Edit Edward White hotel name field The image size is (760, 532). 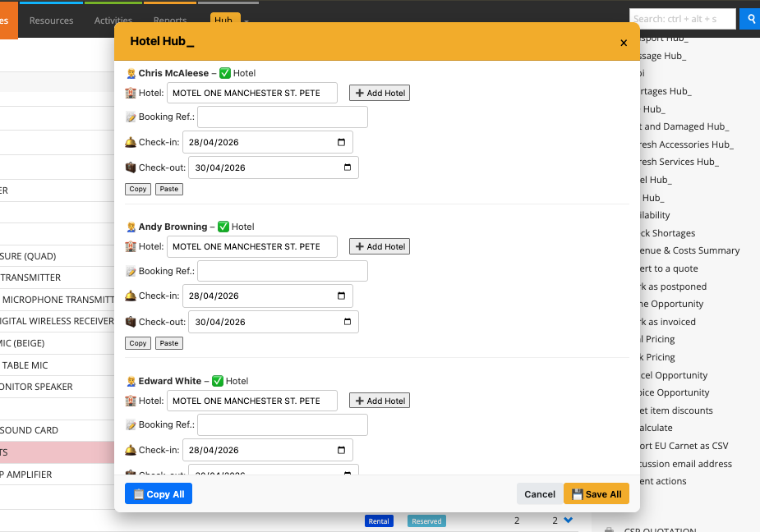point(252,401)
